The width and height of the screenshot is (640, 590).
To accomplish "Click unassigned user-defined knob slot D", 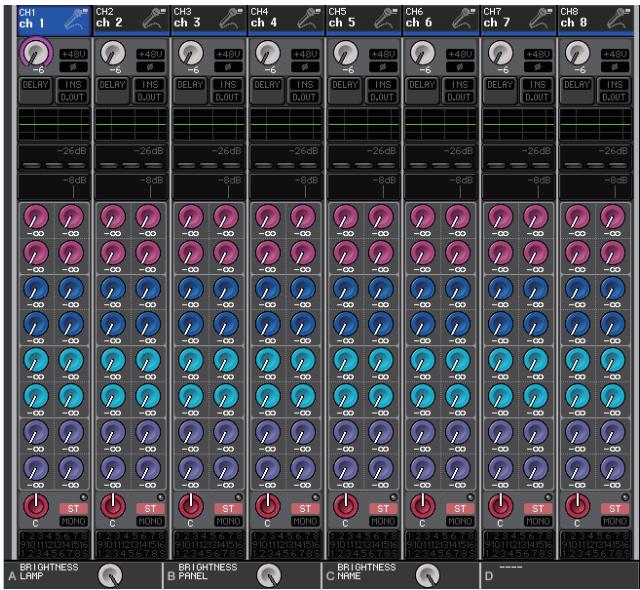I will coord(559,575).
